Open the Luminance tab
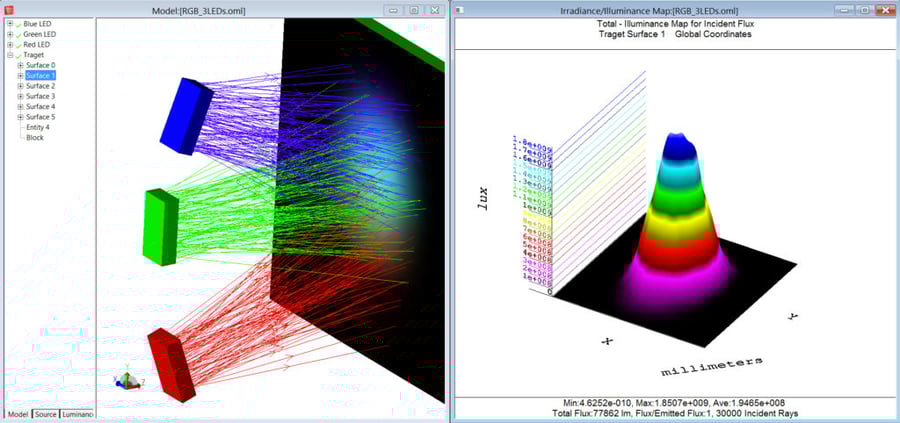Screen dimensions: 900x423 77,414
